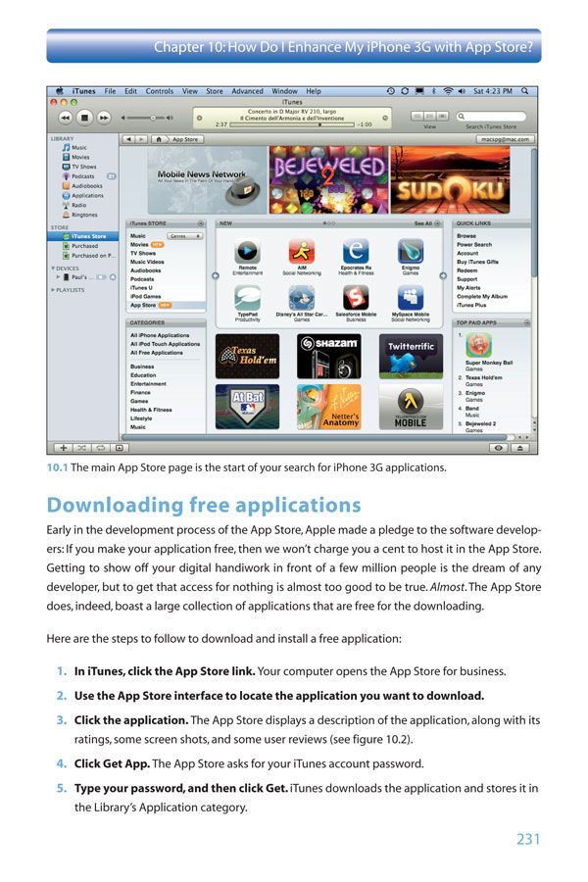This screenshot has height=882, width=588.
Task: Select Purchased playlist in Store section
Action: point(84,246)
